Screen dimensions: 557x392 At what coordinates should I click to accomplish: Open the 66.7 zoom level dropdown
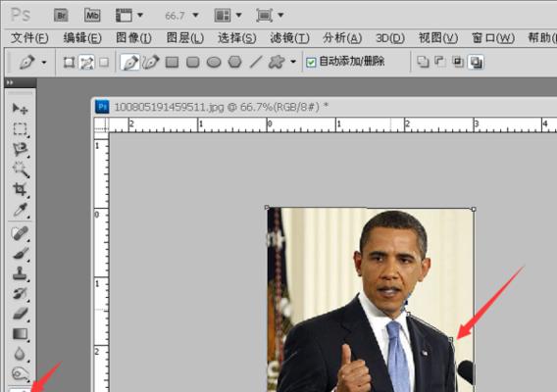(195, 16)
